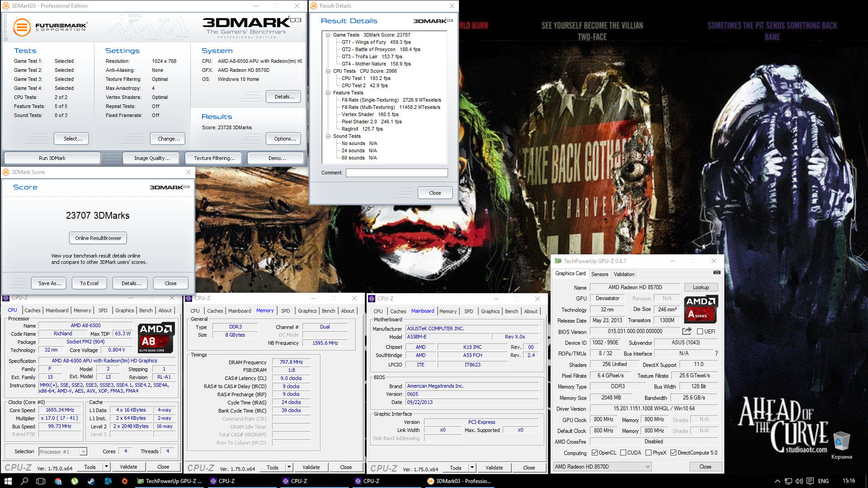The width and height of the screenshot is (868, 488).
Task: Click the AMD A8 logo in CPU-Z
Action: point(156,337)
